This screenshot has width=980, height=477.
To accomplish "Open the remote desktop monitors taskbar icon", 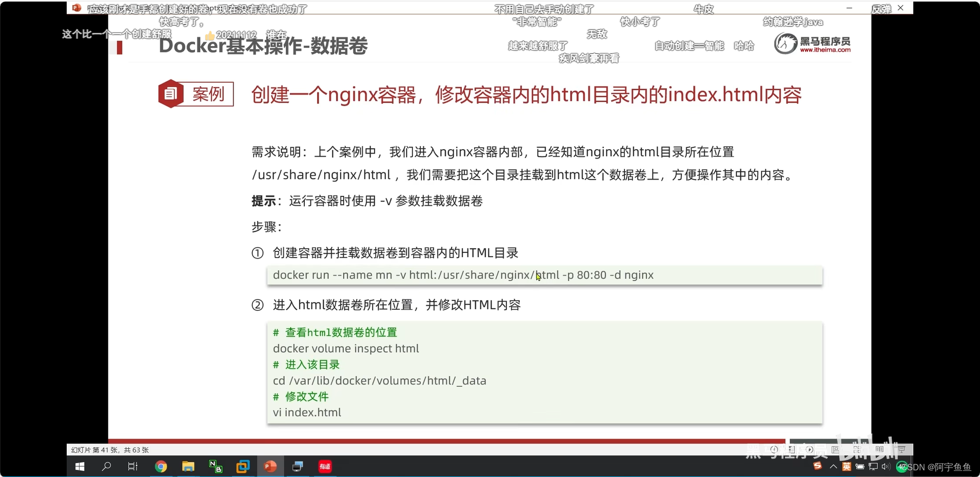I will 298,466.
